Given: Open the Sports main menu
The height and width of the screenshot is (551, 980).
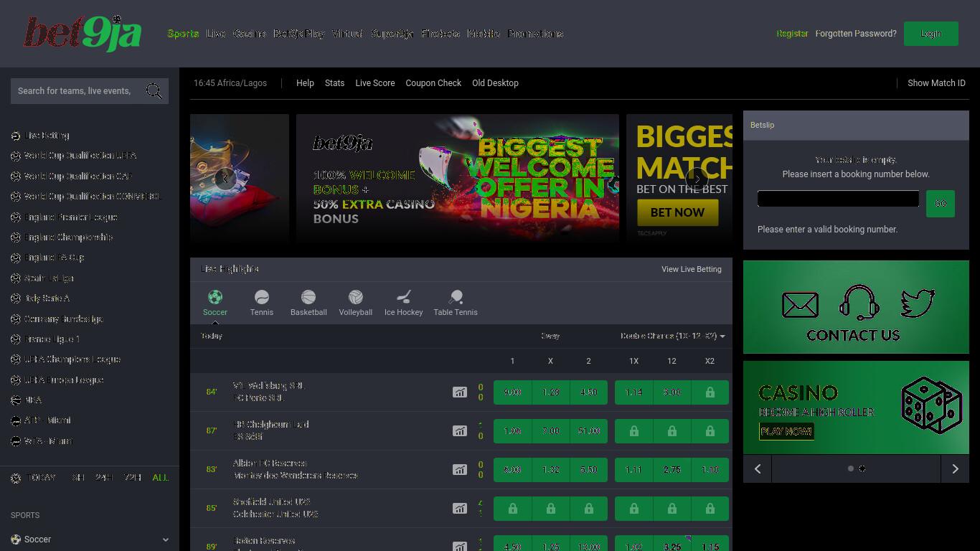Looking at the screenshot, I should coord(183,34).
